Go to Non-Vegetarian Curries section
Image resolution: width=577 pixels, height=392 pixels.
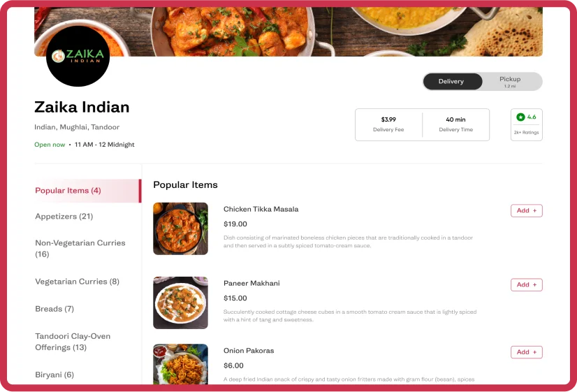(80, 249)
